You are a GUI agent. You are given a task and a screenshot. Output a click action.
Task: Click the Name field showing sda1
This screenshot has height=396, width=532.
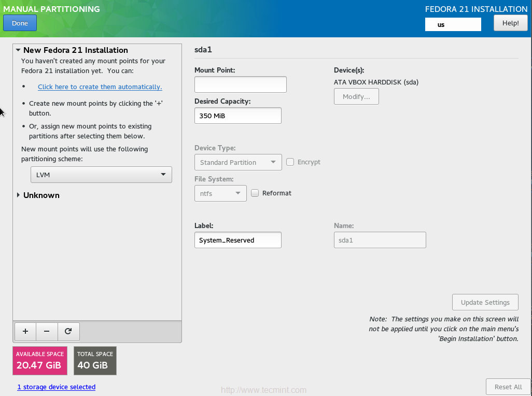(380, 240)
